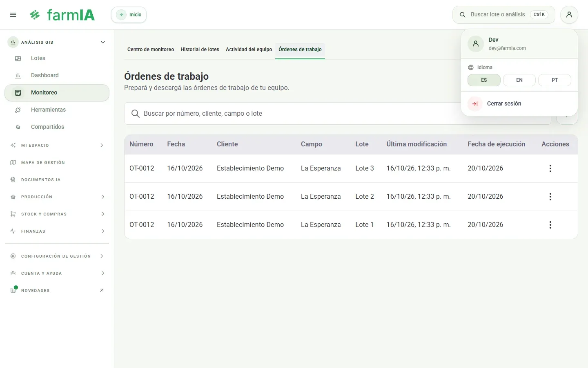Viewport: 588px width, 368px height.
Task: Switch to Historial de lotes tab
Action: [x=200, y=49]
